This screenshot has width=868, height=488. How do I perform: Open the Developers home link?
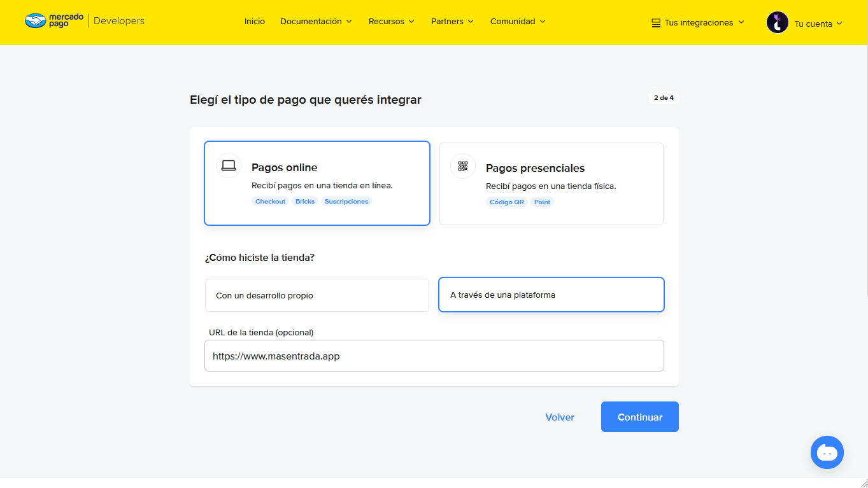119,21
